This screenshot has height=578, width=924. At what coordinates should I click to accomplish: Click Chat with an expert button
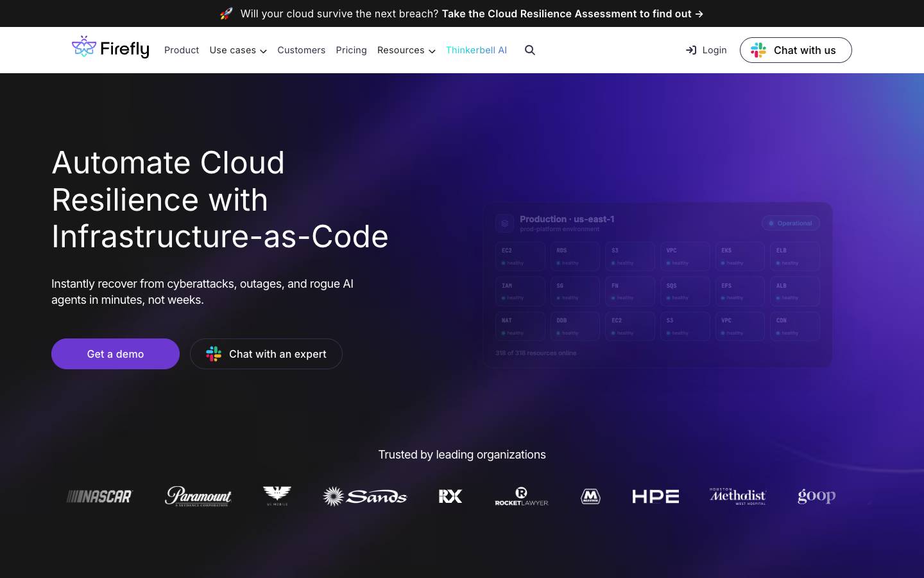point(266,354)
